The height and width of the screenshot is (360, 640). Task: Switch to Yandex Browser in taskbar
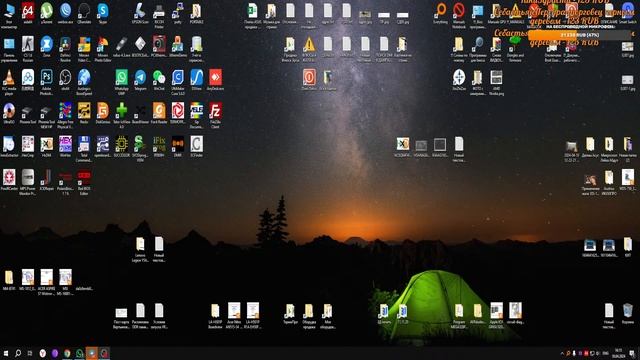click(x=42, y=353)
